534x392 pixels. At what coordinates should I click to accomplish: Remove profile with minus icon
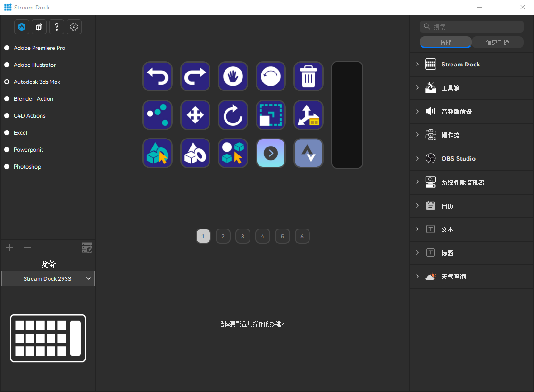pos(27,247)
